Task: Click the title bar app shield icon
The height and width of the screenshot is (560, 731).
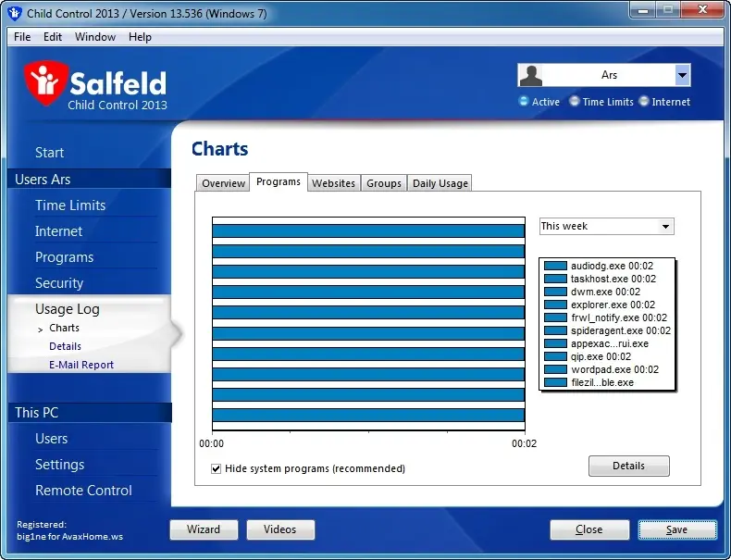Action: coord(15,13)
